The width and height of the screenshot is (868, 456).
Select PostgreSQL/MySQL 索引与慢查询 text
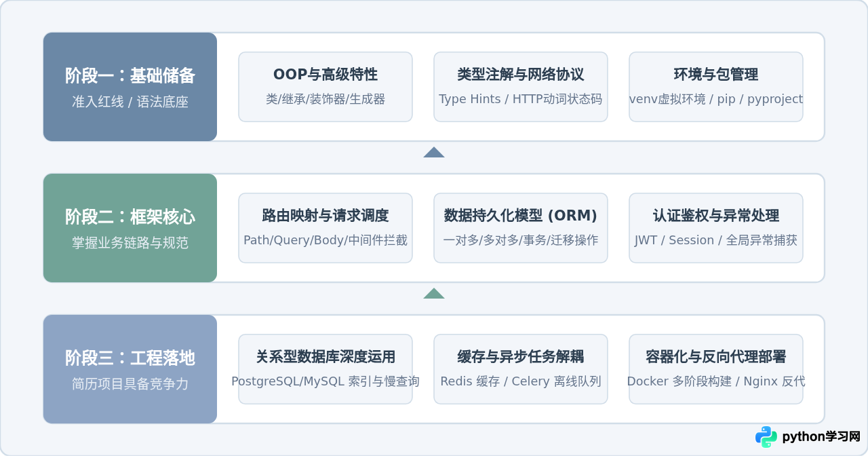[x=325, y=381]
